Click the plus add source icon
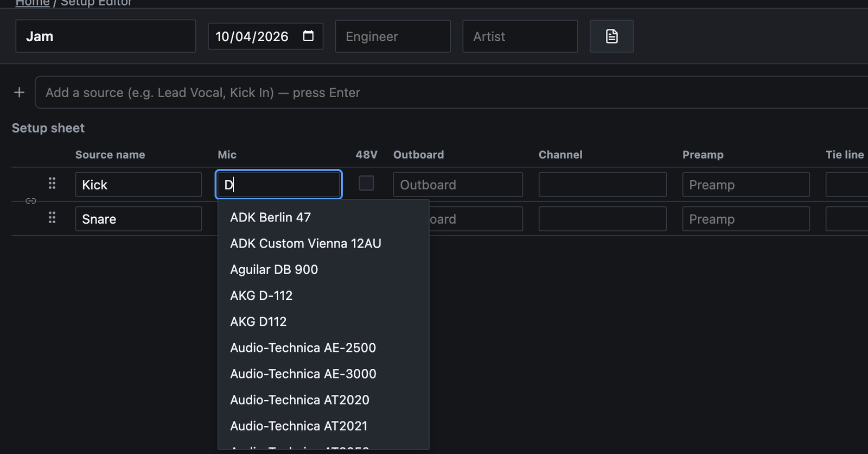 20,92
